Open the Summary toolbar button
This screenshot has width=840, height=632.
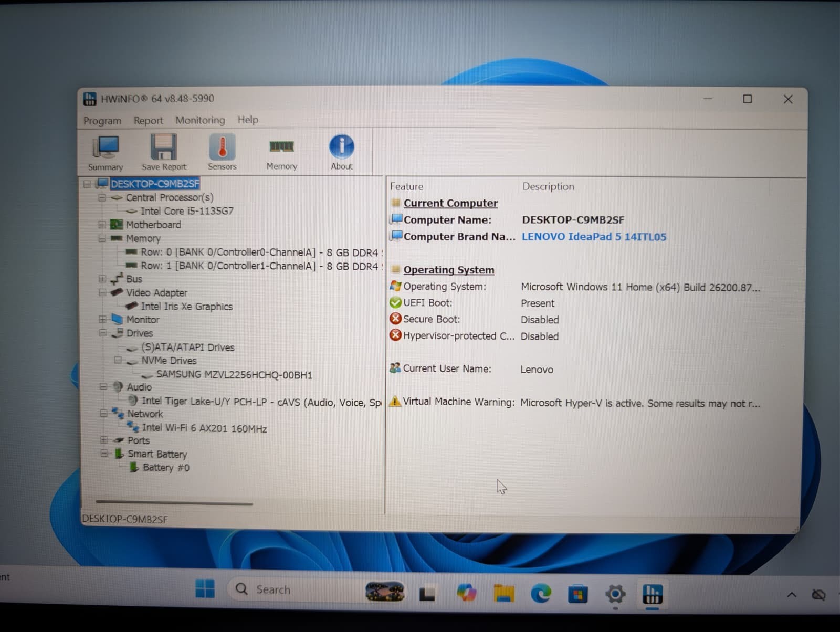[x=106, y=153]
